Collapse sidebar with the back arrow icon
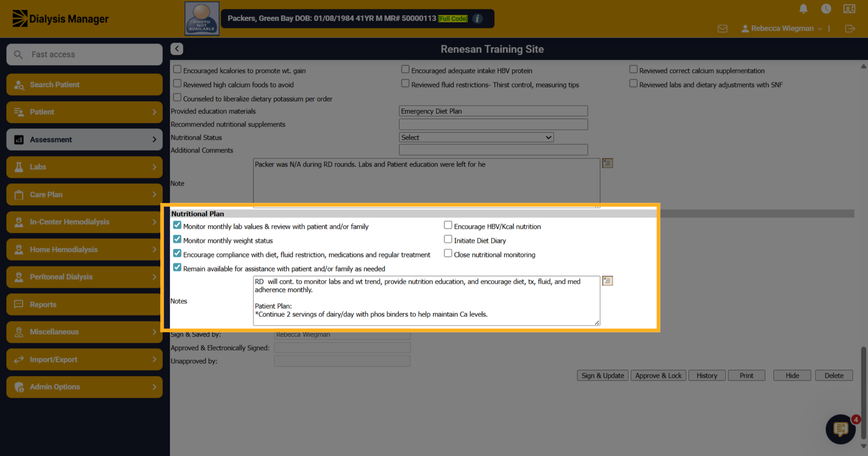This screenshot has width=868, height=456. [177, 49]
